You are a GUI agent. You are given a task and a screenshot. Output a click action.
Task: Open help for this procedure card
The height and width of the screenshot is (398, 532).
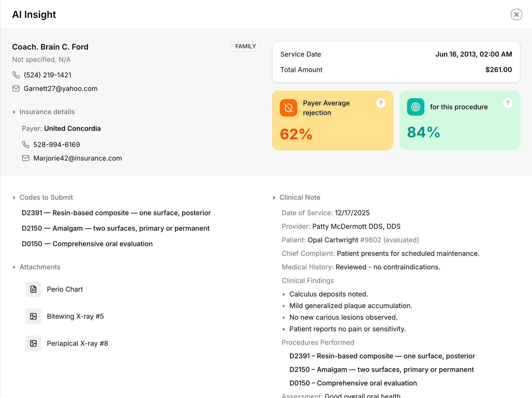click(508, 103)
